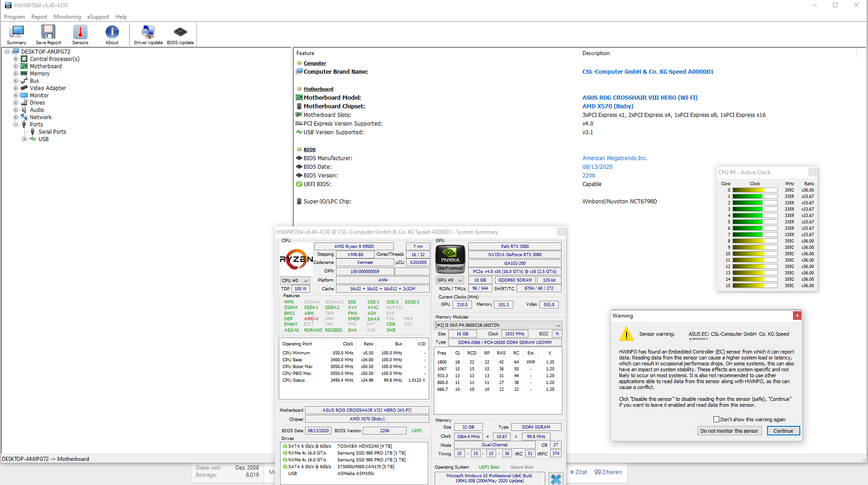868x485 pixels.
Task: Click core 8 clock bar in Active Clock
Action: point(755,241)
